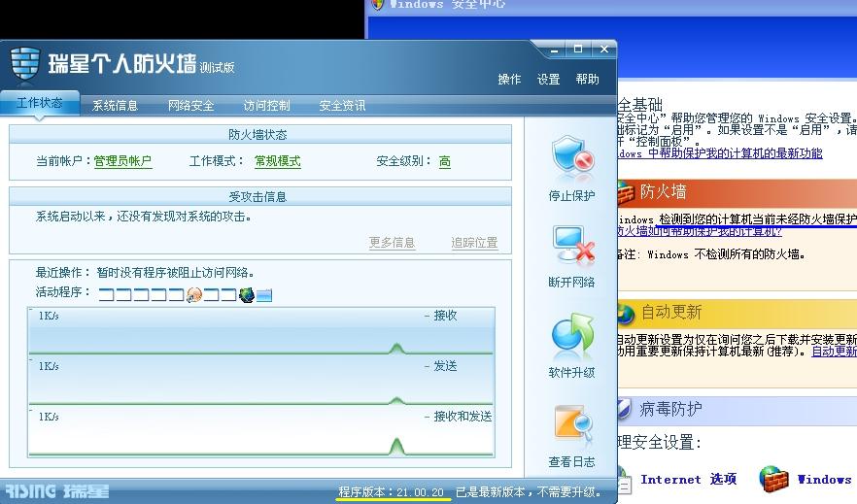This screenshot has width=857, height=504.
Task: Expand the 防火墙 section header in Security Center
Action: coord(737,192)
